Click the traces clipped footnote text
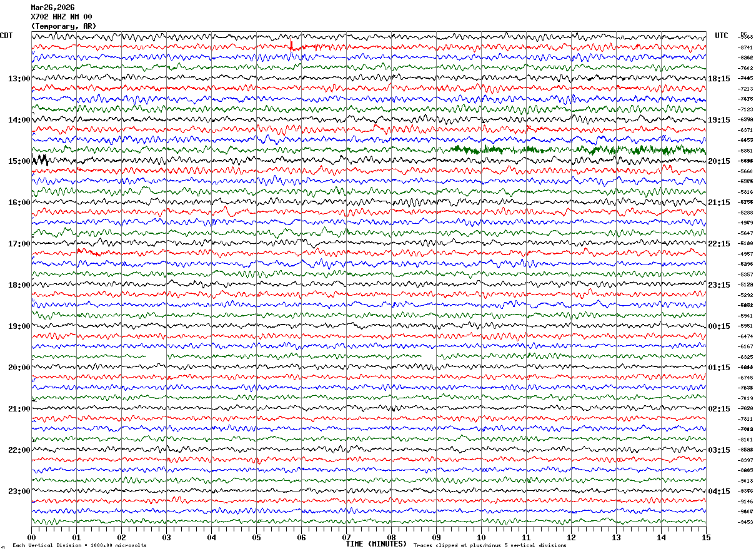This screenshot has width=756, height=554. (x=490, y=546)
